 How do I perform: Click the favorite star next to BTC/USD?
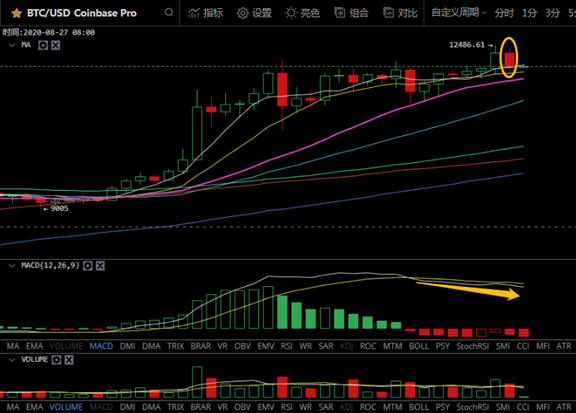coord(16,13)
